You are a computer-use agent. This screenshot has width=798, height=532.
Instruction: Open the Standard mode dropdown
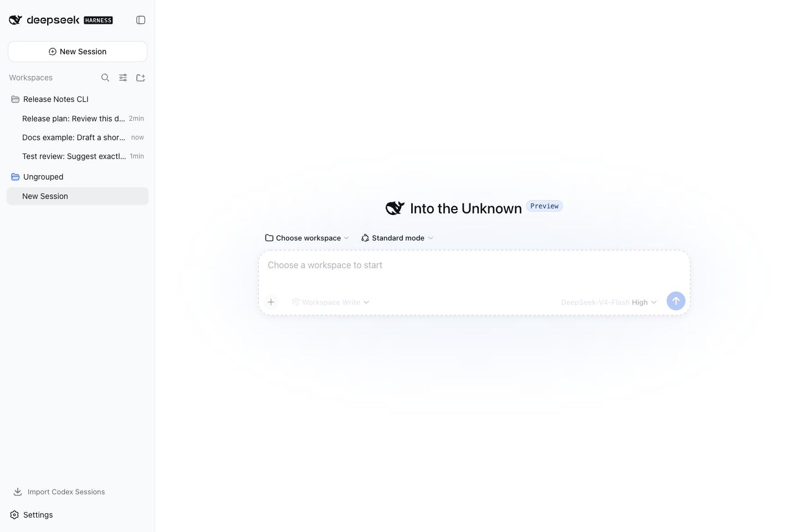tap(397, 238)
